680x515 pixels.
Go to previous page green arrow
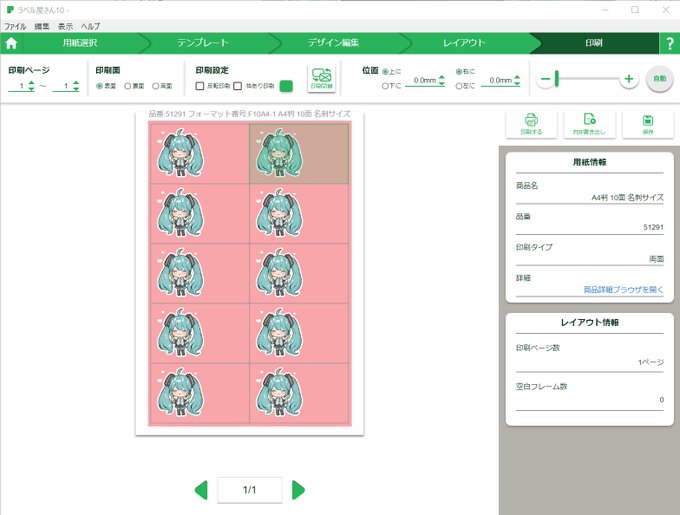click(x=201, y=490)
